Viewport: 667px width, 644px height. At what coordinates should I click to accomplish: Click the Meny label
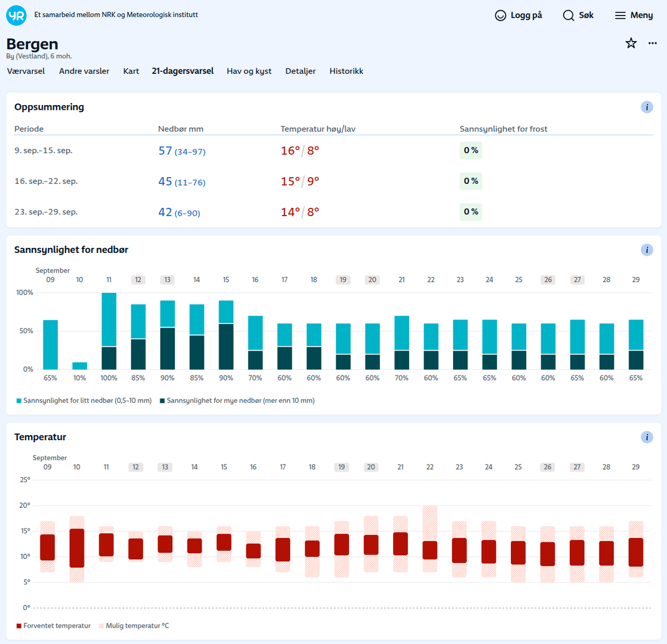[641, 16]
